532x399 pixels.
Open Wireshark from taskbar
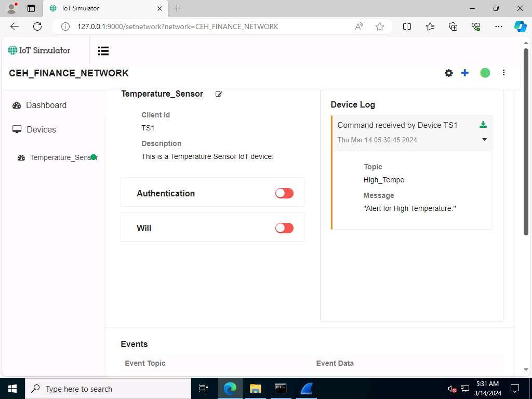coord(307,389)
